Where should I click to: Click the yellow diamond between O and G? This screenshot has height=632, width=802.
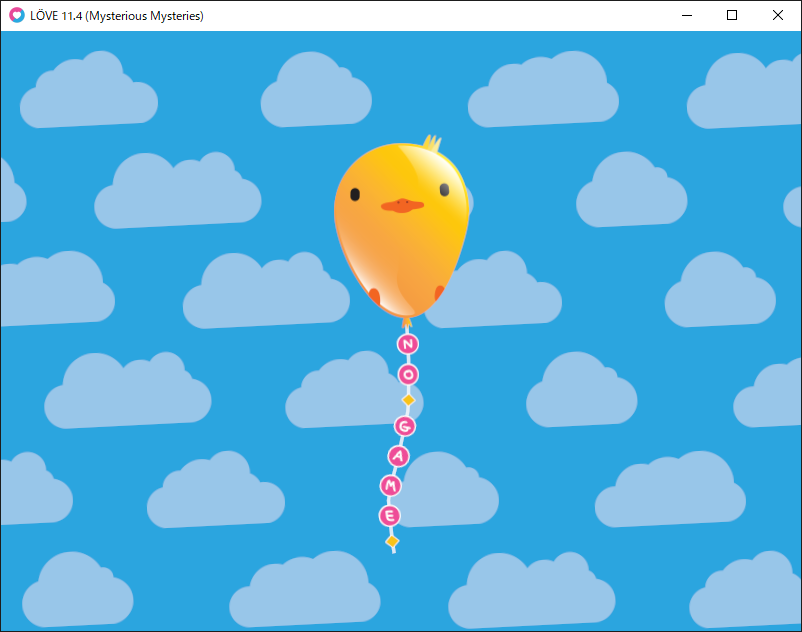coord(408,400)
